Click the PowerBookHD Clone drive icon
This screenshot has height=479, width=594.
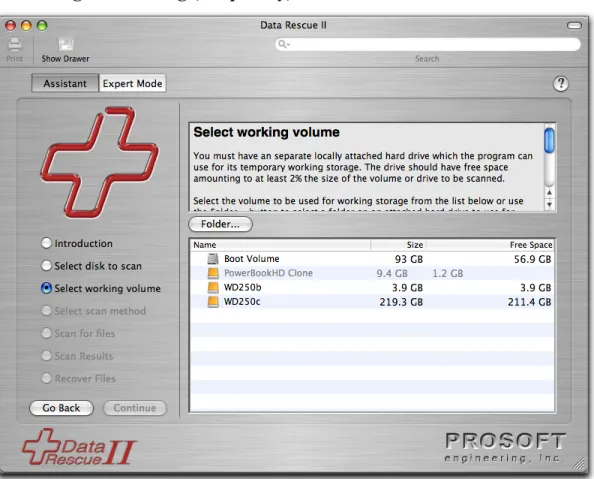(x=213, y=273)
